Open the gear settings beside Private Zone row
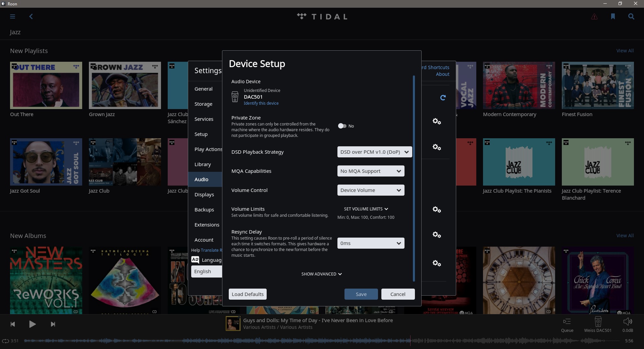 [437, 121]
